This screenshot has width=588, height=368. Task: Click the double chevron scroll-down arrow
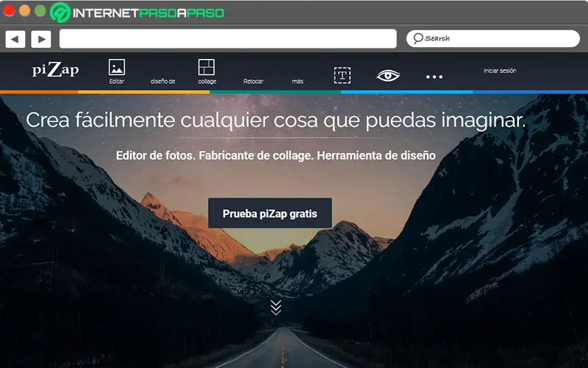[x=276, y=308]
